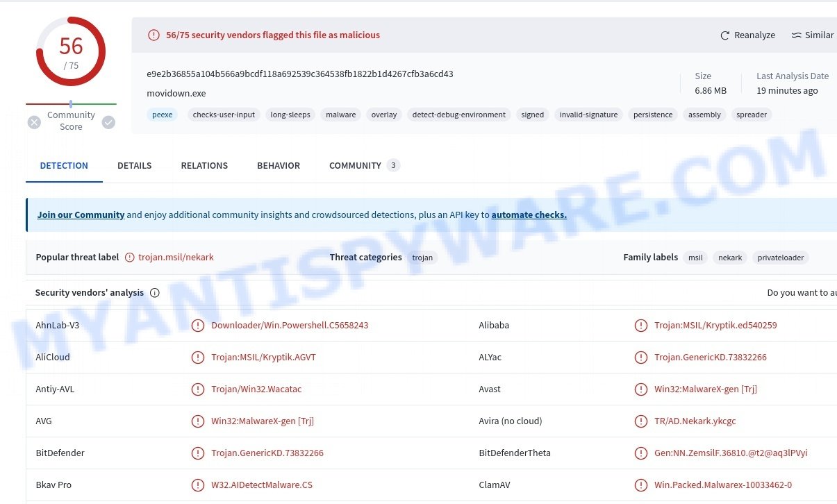
Task: Click the alert icon for Avira detection
Action: [x=641, y=421]
